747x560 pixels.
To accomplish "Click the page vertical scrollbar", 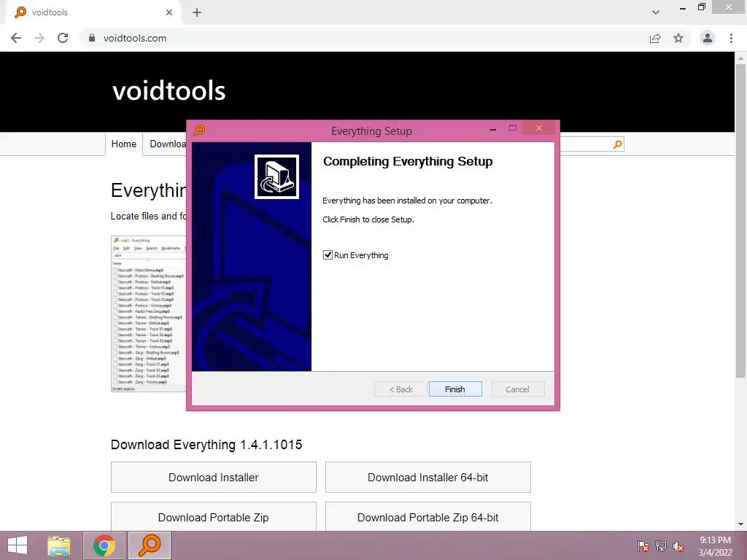I will point(740,222).
